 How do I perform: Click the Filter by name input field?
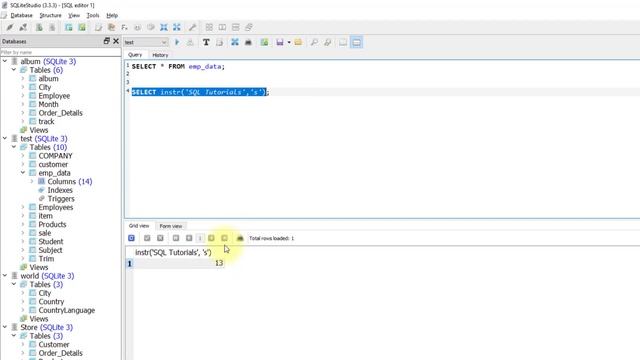pyautogui.click(x=61, y=52)
